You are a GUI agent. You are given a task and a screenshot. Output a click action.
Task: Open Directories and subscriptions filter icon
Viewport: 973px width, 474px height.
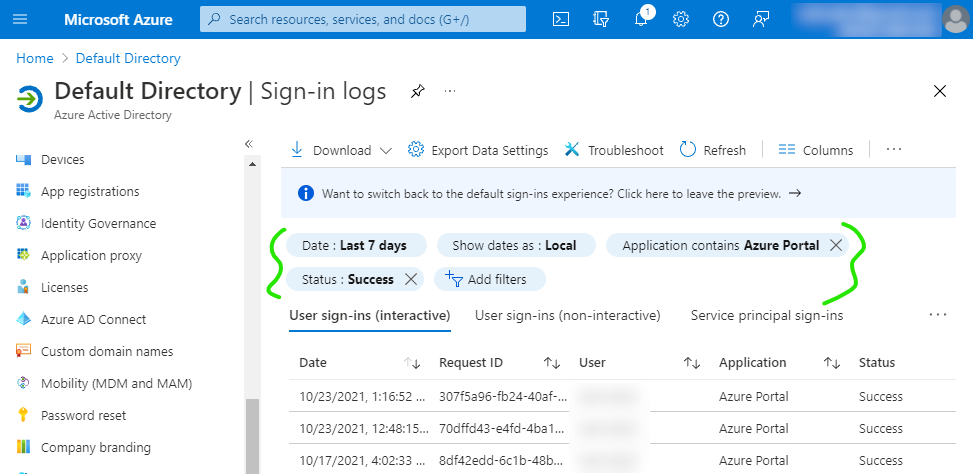click(601, 19)
